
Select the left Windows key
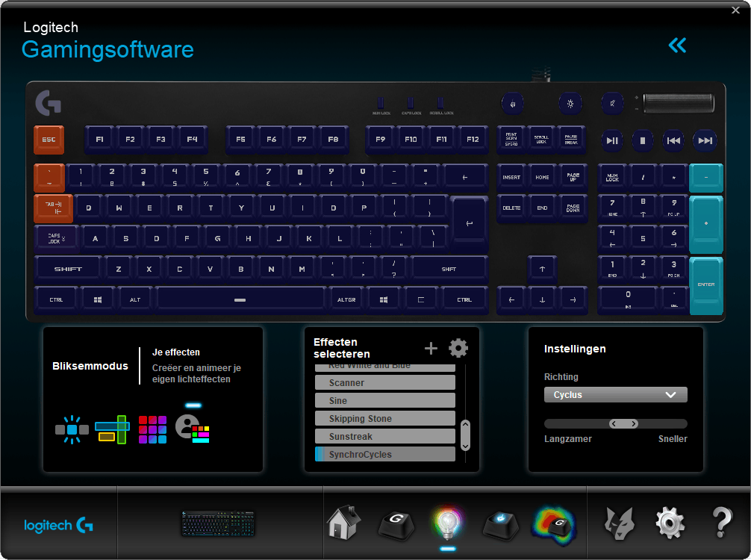click(98, 300)
